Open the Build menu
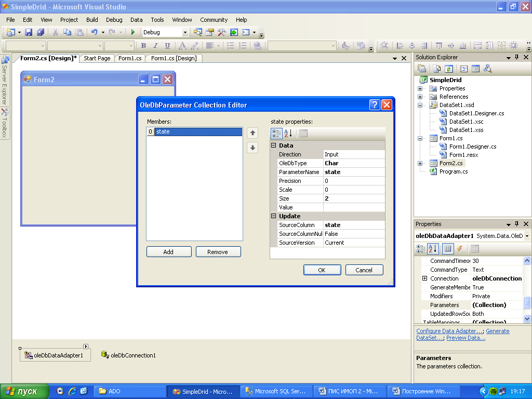The width and height of the screenshot is (532, 399). click(92, 20)
